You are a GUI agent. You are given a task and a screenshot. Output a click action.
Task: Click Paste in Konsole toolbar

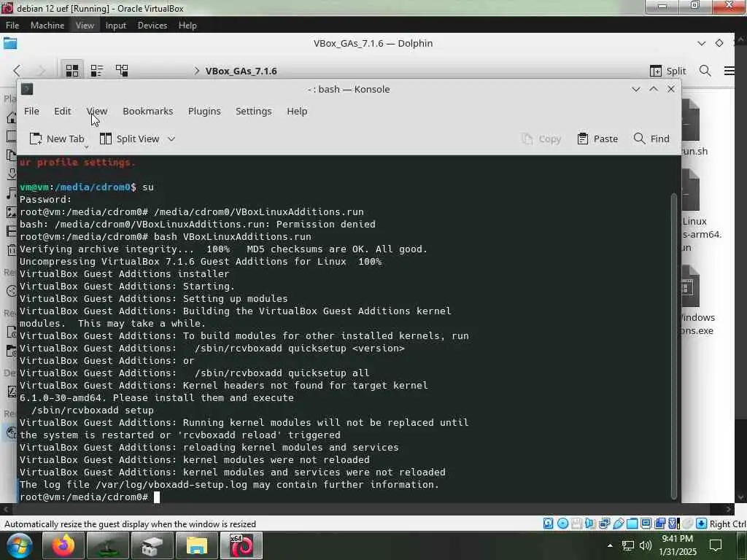597,139
